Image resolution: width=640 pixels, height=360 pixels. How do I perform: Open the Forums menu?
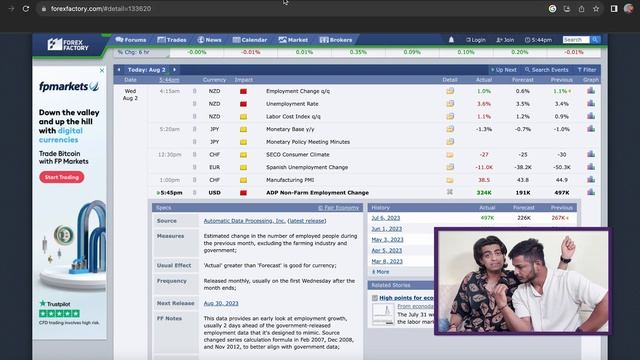[131, 40]
